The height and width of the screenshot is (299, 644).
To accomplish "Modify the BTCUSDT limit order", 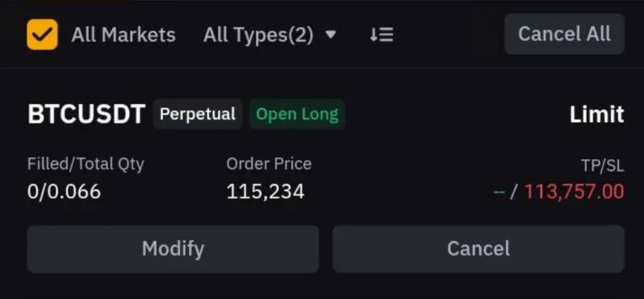I will [x=173, y=249].
